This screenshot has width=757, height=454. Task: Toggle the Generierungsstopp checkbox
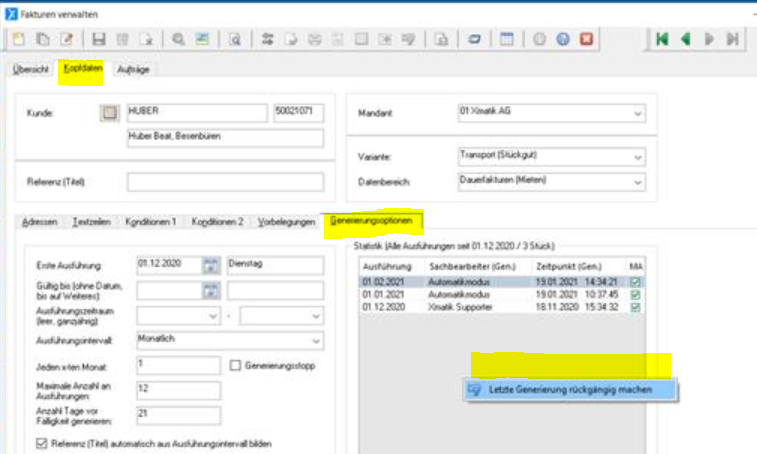[x=236, y=365]
